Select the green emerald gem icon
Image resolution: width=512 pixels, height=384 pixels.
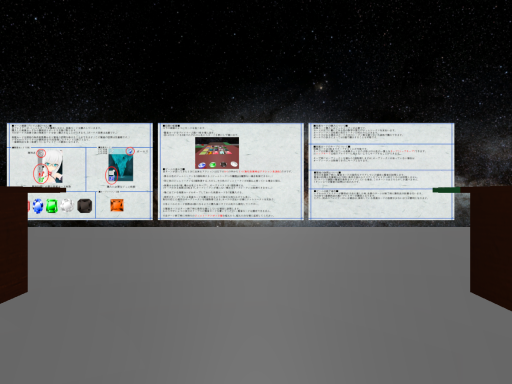(52, 206)
